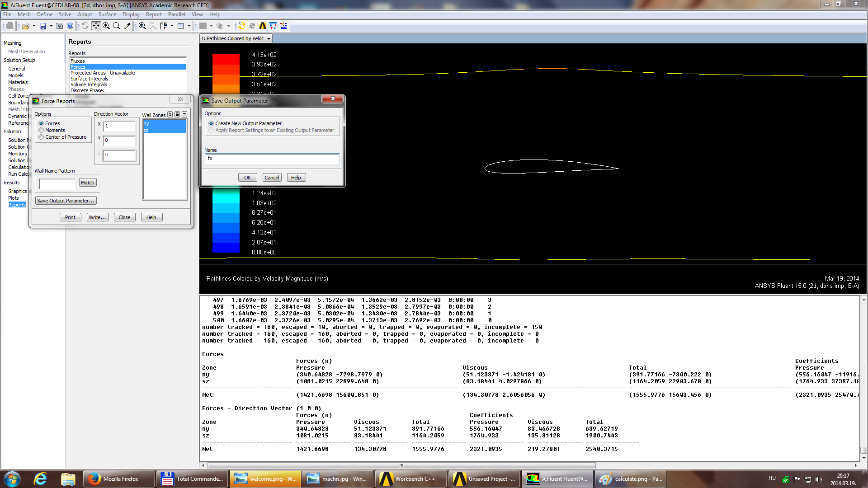Click the output parameter Name field

[272, 159]
